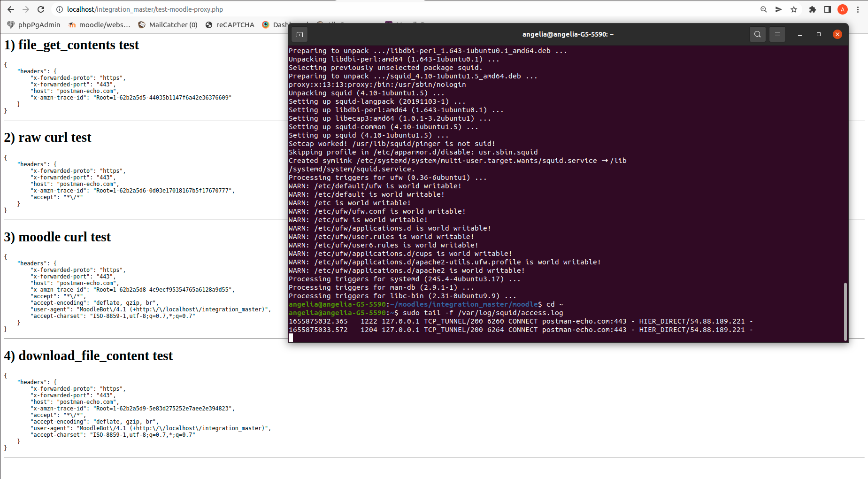Viewport: 868px width, 479px height.
Task: Click the browser back arrow
Action: [x=10, y=9]
